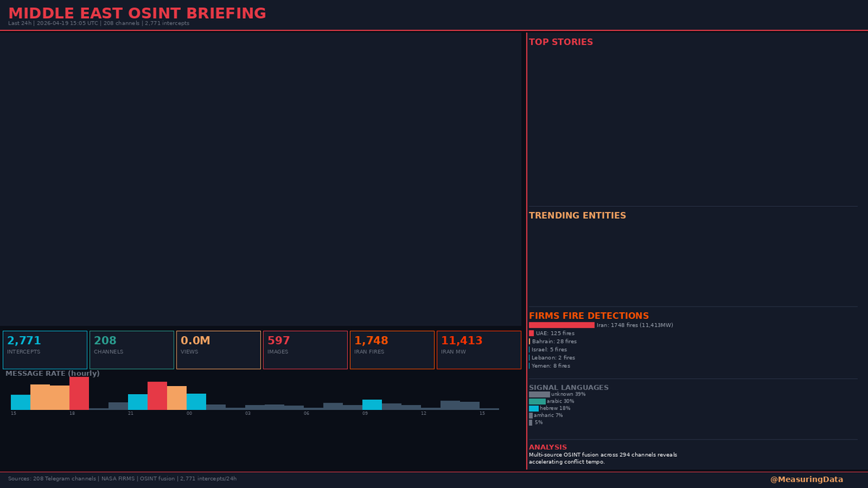Click the hour 21 axis label
Screen dimensions: 868x488
pyautogui.click(x=131, y=414)
